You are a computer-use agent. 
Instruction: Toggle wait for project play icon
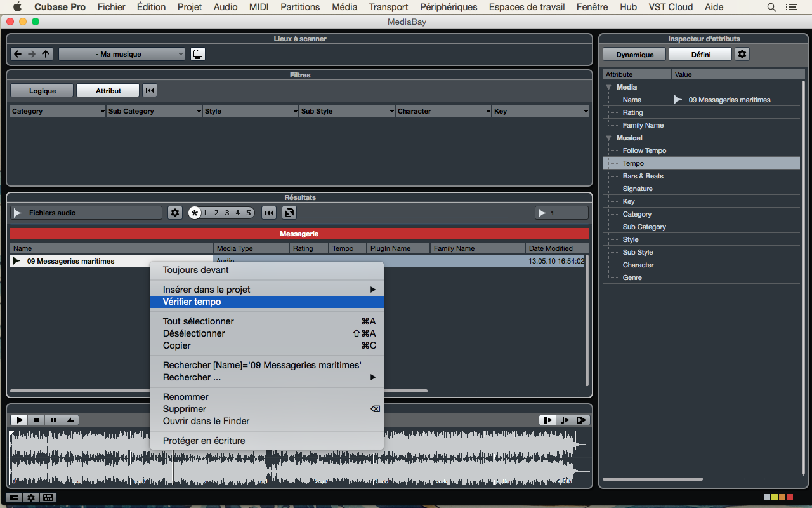pos(582,420)
